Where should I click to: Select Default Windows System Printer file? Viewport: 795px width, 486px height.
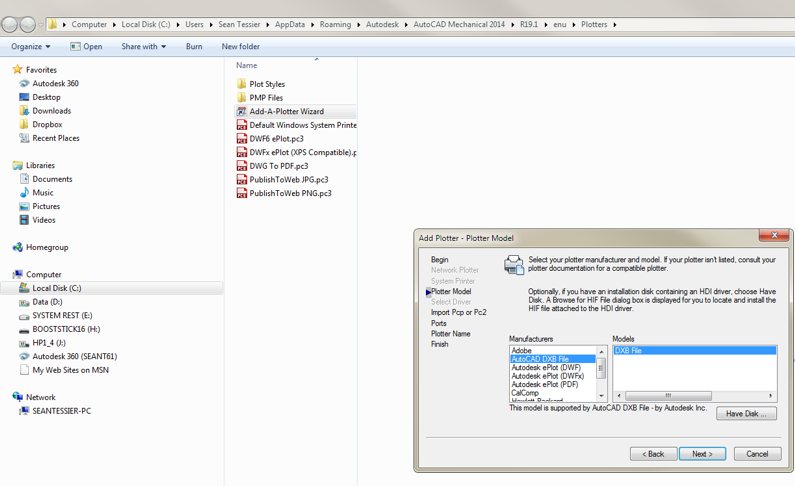[303, 125]
